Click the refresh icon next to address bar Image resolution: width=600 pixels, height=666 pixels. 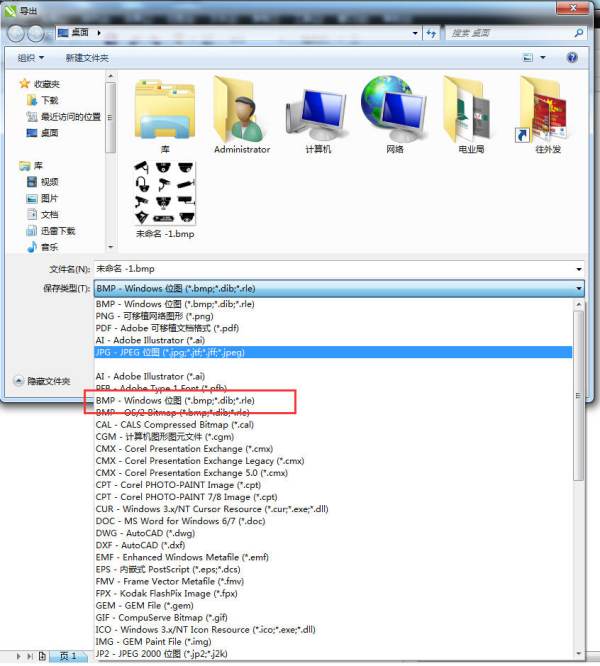point(431,33)
